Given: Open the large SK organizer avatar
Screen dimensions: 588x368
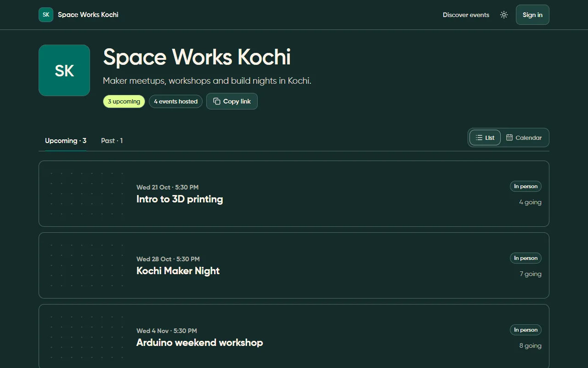Looking at the screenshot, I should [64, 70].
